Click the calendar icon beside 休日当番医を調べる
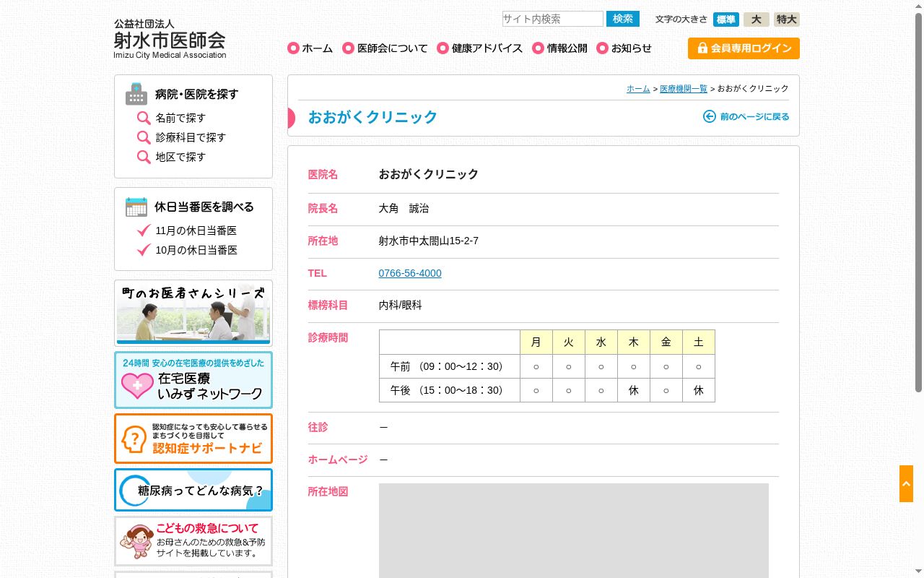924x578 pixels. (136, 207)
